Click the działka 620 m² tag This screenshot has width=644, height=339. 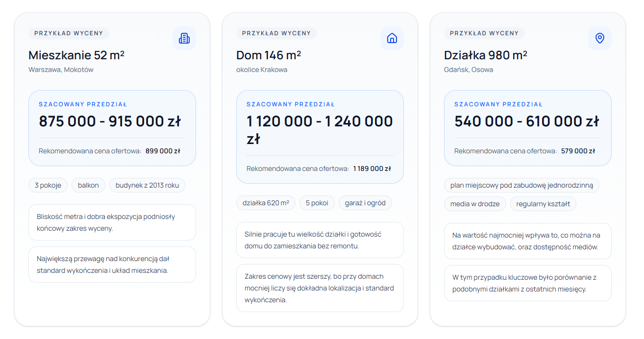coord(266,203)
